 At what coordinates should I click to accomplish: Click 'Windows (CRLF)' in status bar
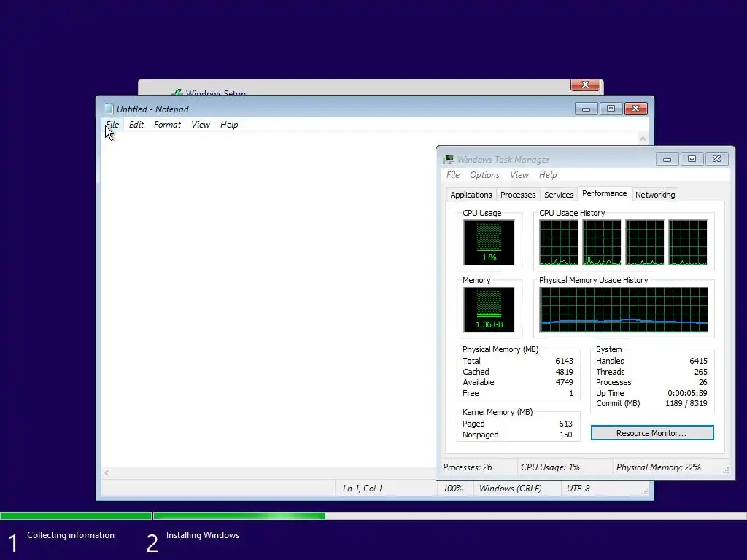[510, 488]
